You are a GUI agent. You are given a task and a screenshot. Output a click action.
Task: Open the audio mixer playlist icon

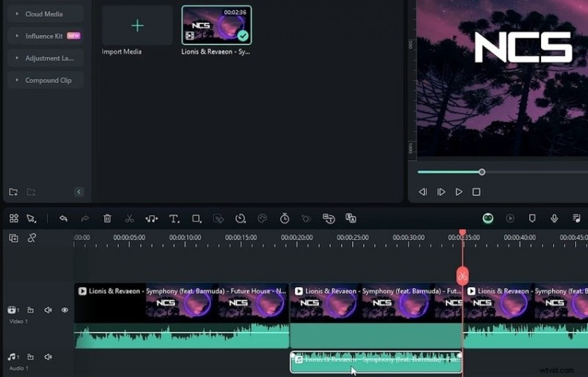tap(577, 218)
